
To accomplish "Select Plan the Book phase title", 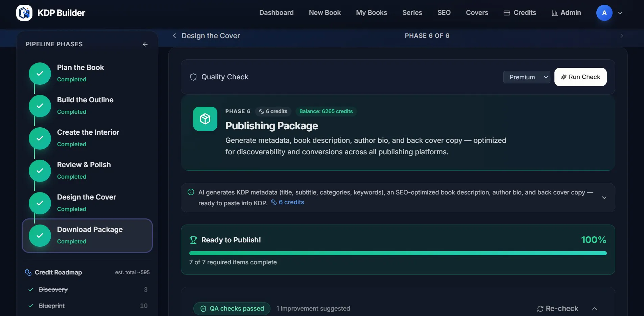I will tap(80, 68).
